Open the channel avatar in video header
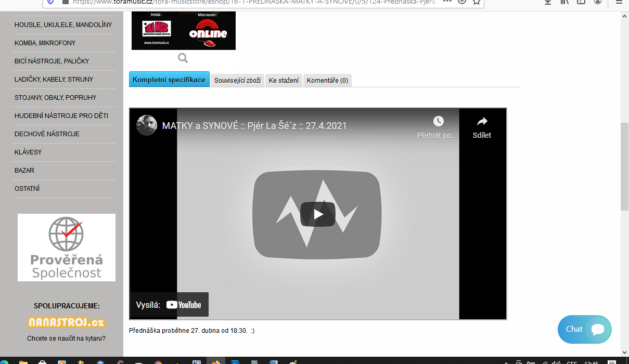The image size is (629, 364). tap(147, 125)
